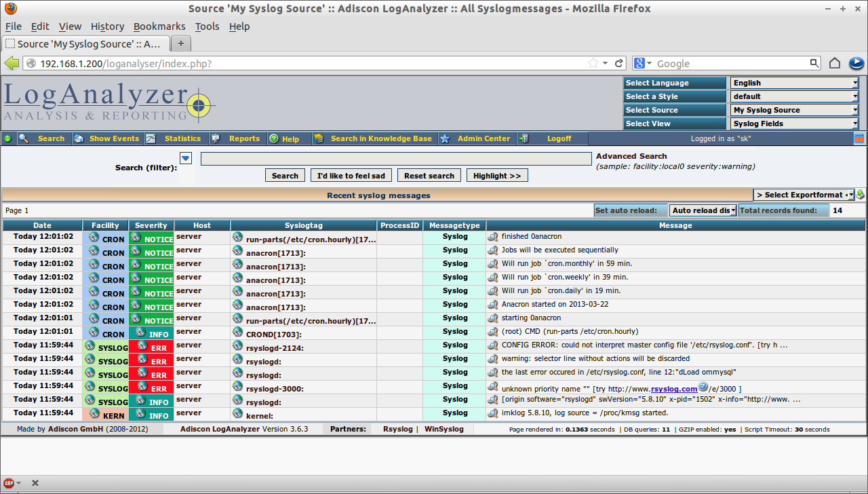
Task: Open the Auto reload dropdown
Action: [703, 210]
